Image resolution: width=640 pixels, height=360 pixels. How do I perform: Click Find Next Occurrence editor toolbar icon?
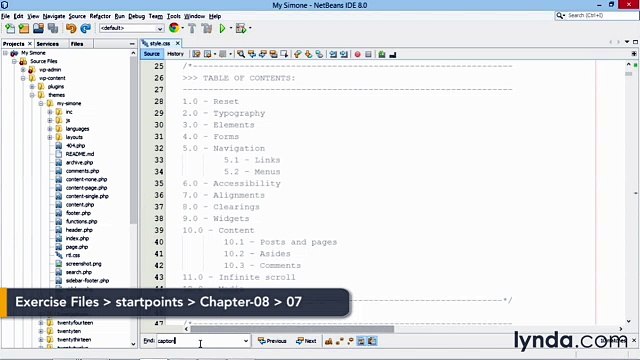[262, 54]
